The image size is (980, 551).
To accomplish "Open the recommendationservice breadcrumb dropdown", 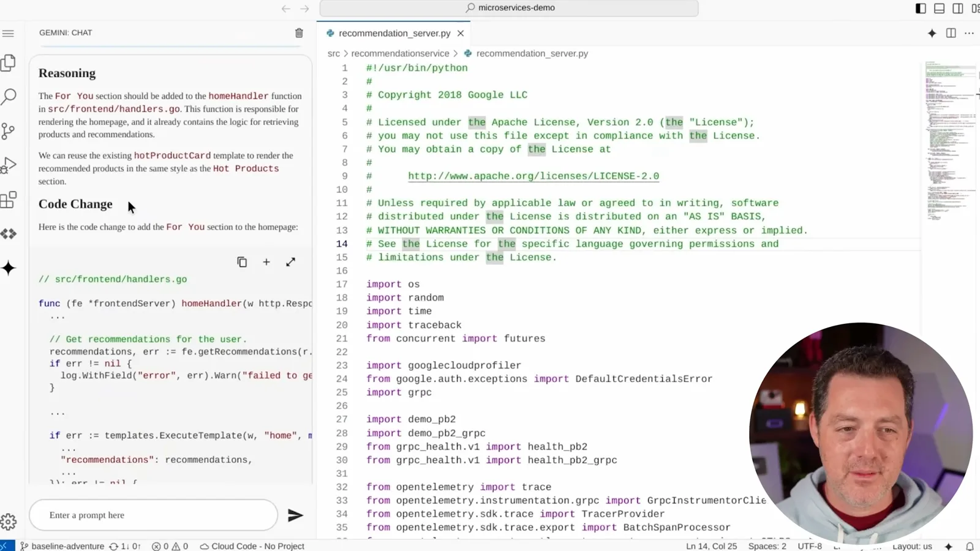I will [x=400, y=53].
